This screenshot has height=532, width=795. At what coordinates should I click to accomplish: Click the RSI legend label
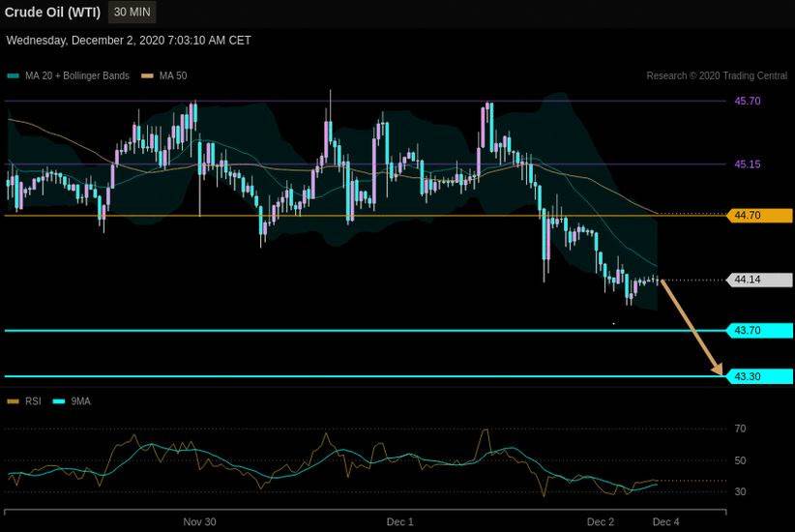click(x=33, y=401)
